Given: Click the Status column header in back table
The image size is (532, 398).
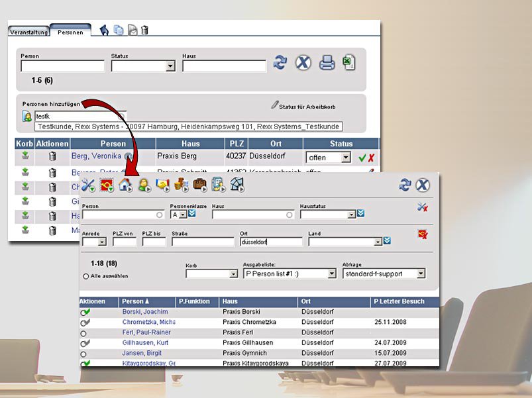Looking at the screenshot, I should (341, 144).
